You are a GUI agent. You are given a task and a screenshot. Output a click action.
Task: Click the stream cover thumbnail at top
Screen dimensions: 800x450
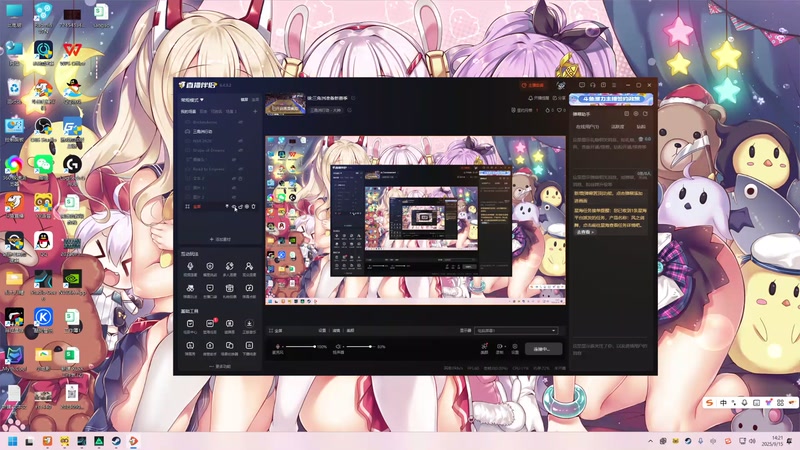tap(285, 104)
